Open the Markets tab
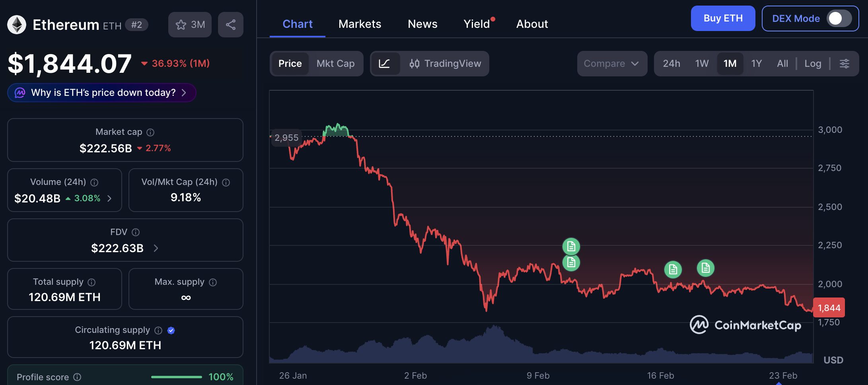This screenshot has width=868, height=385. point(360,24)
